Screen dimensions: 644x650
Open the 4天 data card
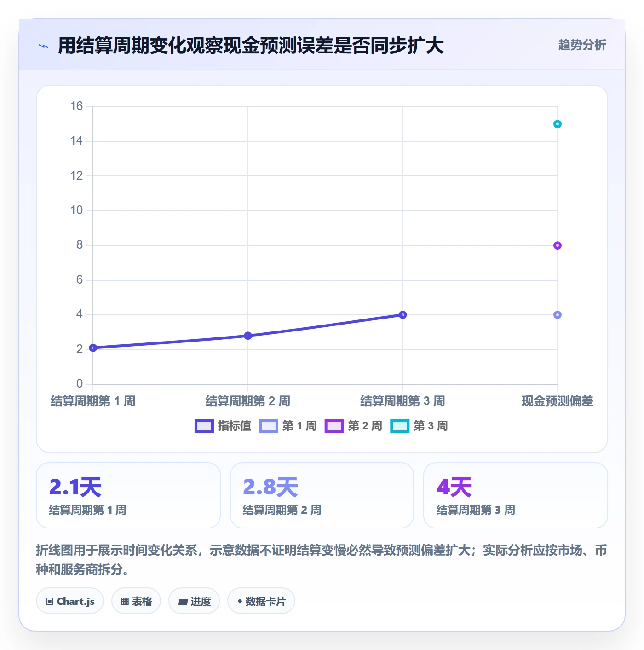coord(516,495)
